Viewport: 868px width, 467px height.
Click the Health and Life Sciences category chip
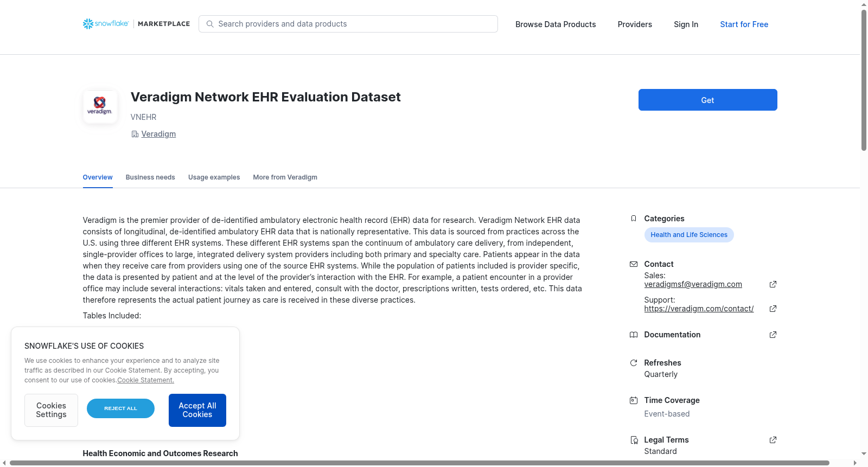pos(689,235)
